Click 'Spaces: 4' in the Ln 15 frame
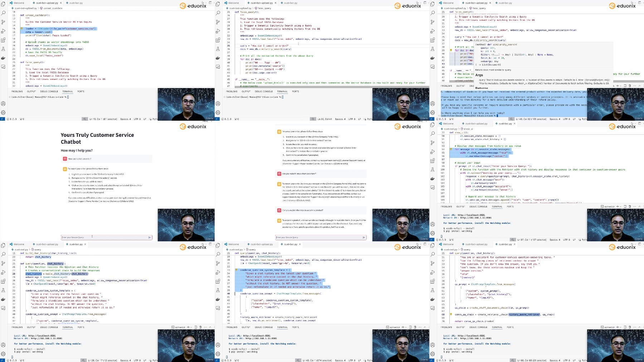The image size is (644, 362). (x=125, y=119)
